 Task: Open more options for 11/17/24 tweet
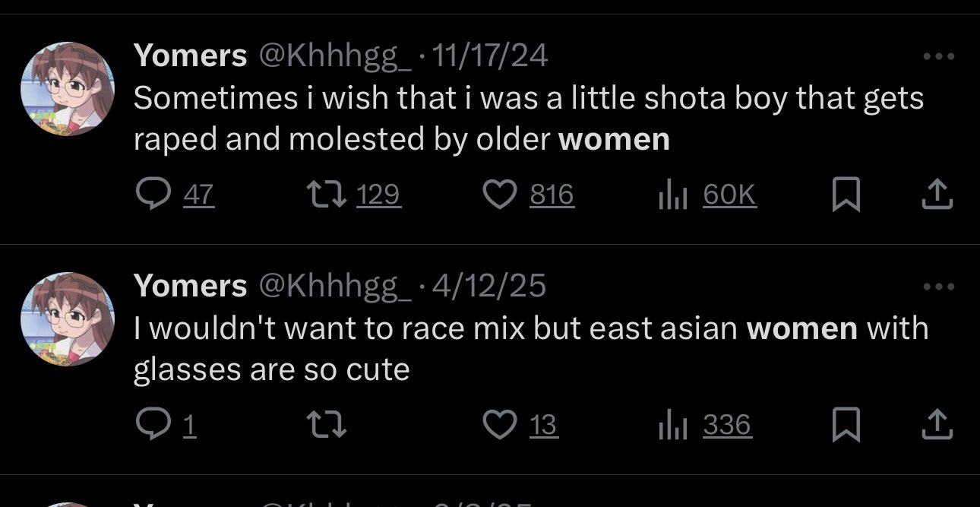click(937, 57)
